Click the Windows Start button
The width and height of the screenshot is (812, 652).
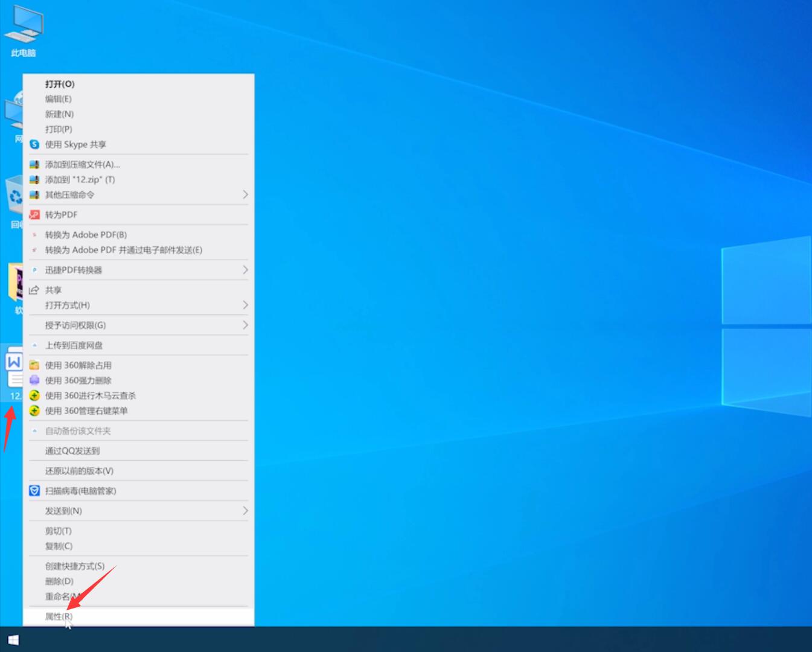click(13, 640)
